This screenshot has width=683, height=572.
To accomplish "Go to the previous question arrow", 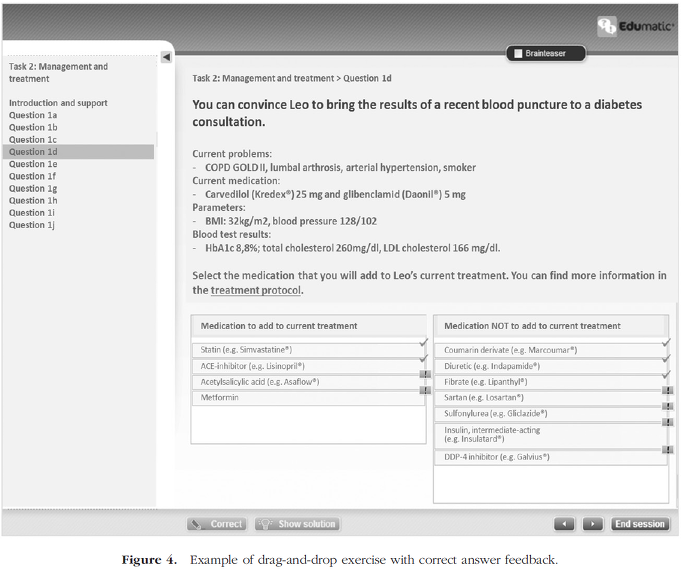I will 565,524.
